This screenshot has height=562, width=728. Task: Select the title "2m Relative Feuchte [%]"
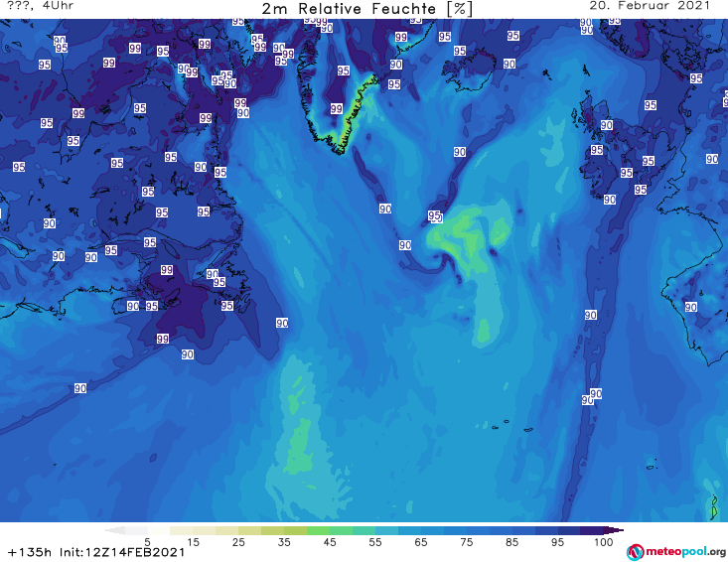[367, 9]
